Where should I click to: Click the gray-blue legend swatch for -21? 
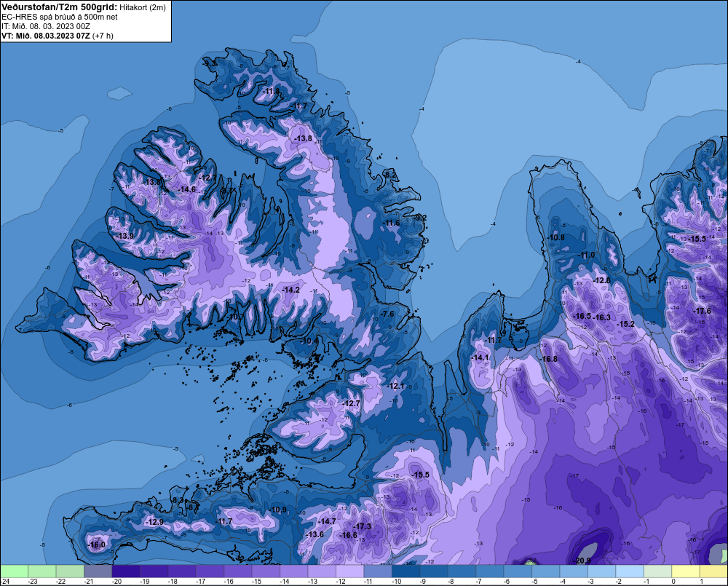tap(98, 571)
